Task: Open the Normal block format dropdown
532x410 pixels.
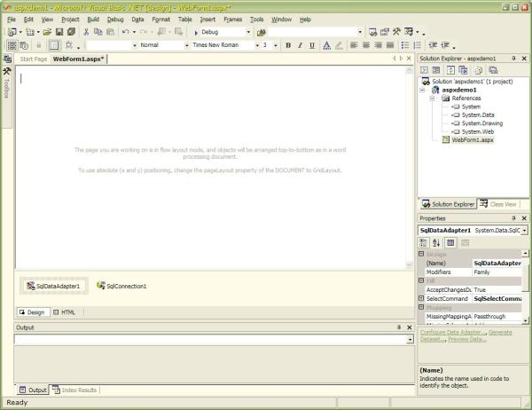Action: 186,45
